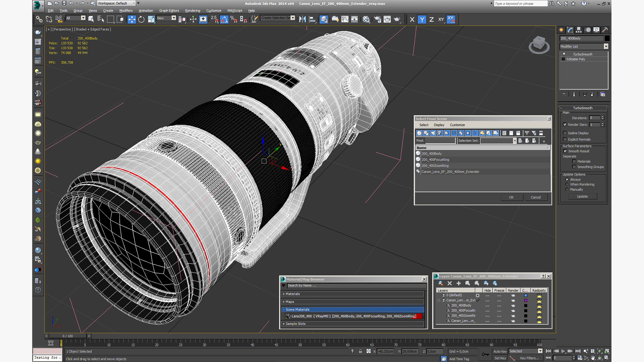Click the ViewCube in the viewport
The image size is (644, 362).
point(539,44)
